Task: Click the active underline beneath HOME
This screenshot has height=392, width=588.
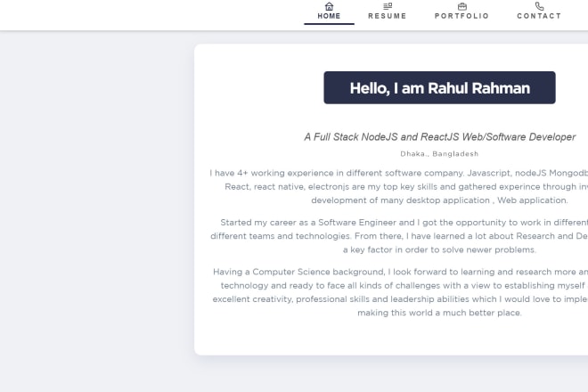Action: [x=329, y=24]
